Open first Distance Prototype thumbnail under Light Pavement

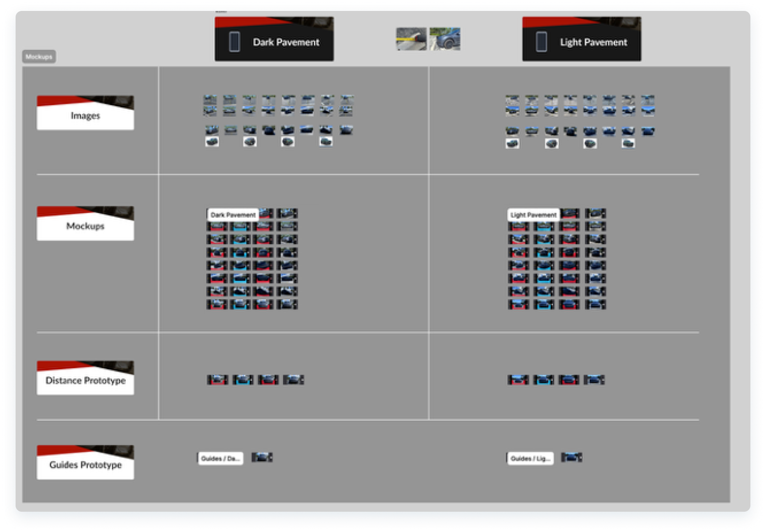click(518, 379)
